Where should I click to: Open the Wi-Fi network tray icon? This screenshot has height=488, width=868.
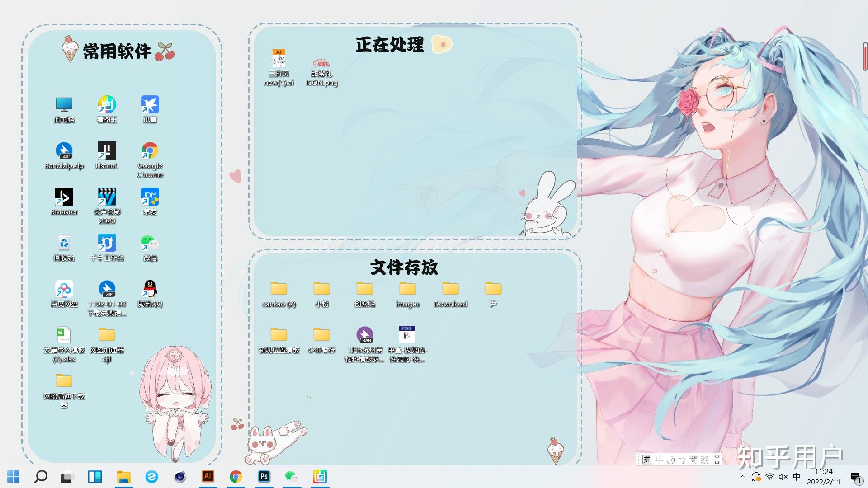[769, 477]
